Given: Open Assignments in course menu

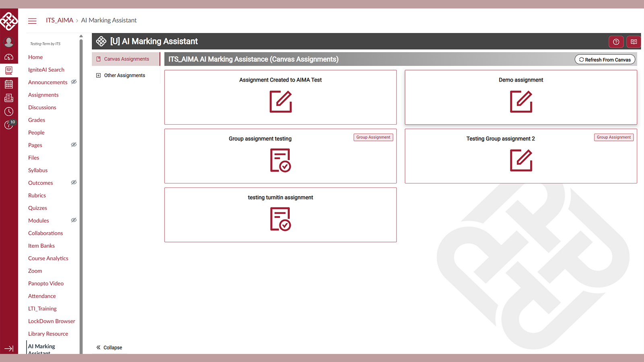Looking at the screenshot, I should 43,95.
